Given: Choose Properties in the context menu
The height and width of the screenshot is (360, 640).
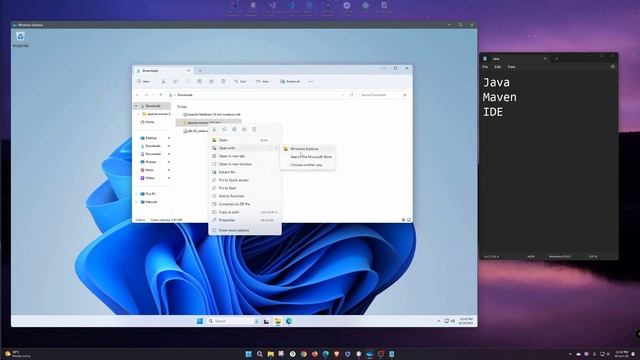Looking at the screenshot, I should click(x=245, y=220).
